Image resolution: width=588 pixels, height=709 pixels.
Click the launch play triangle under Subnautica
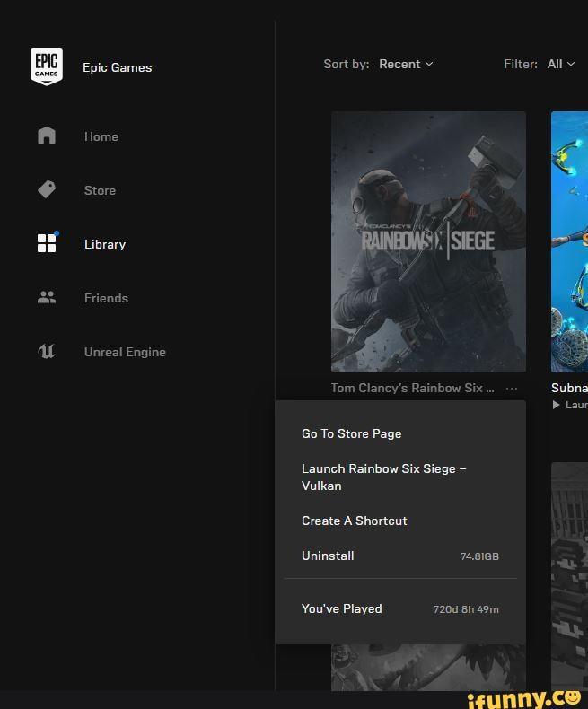[x=556, y=405]
